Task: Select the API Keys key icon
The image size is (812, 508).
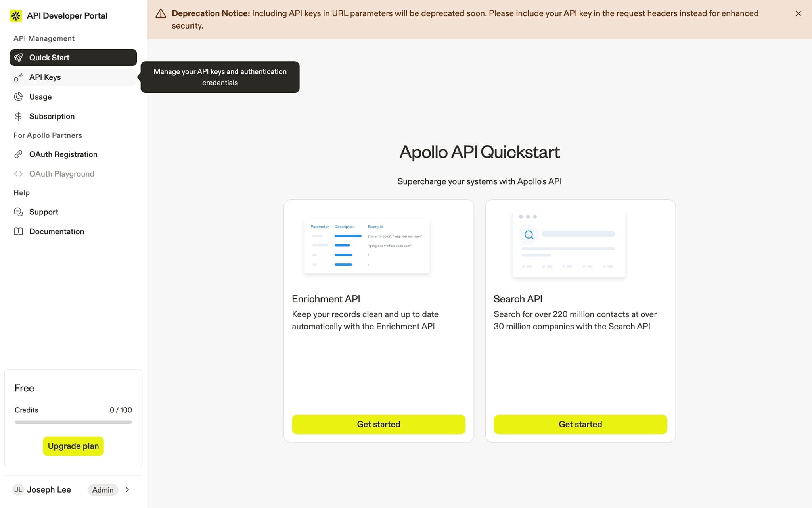Action: click(18, 77)
